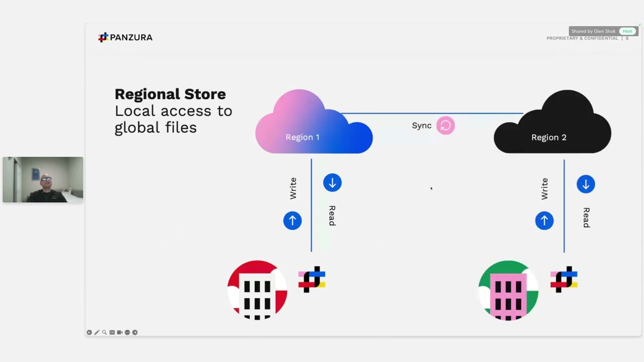This screenshot has height=362, width=644.
Task: Click the green circle pink building icon
Action: 508,290
